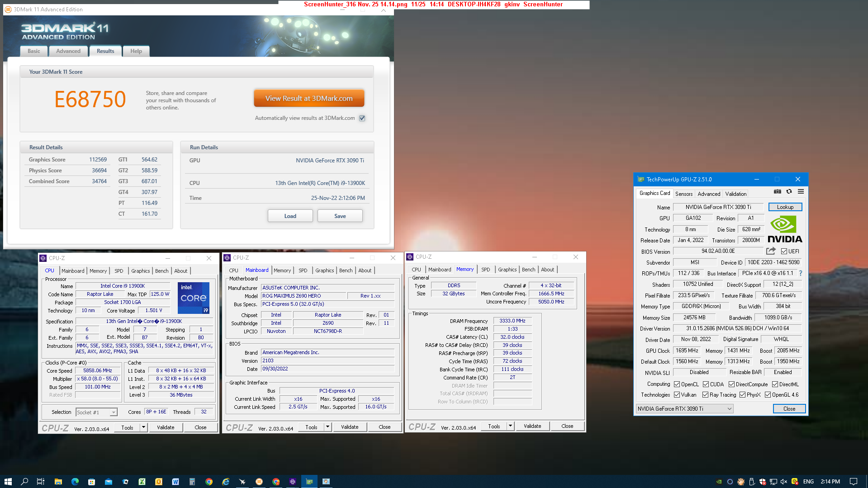Open Microsoft Store from the taskbar
This screenshot has width=868, height=488.
91,482
